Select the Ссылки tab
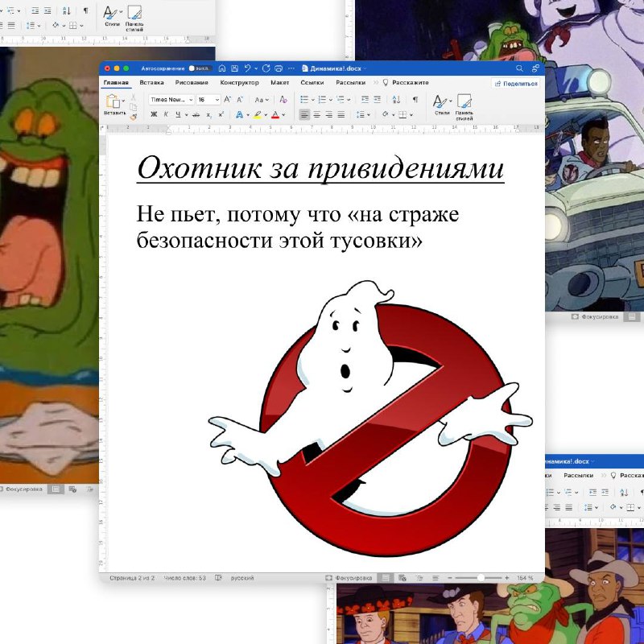This screenshot has width=644, height=644. pos(312,83)
